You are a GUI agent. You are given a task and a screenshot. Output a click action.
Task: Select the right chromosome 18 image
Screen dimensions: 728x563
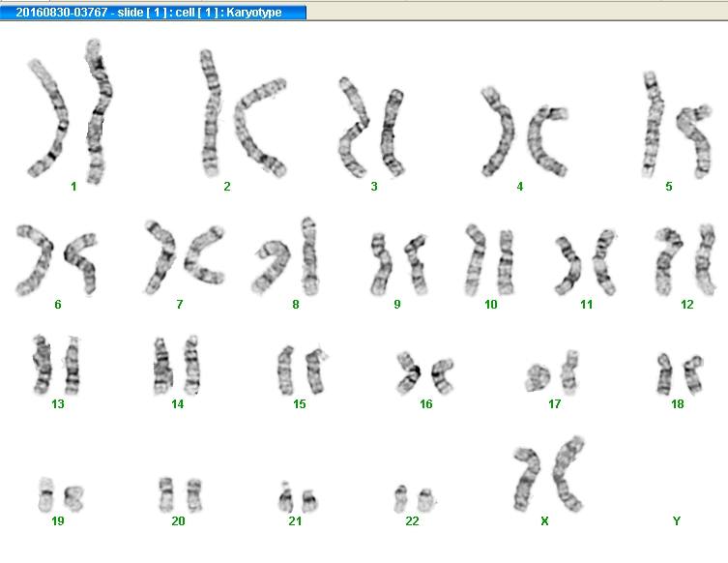[x=693, y=375]
